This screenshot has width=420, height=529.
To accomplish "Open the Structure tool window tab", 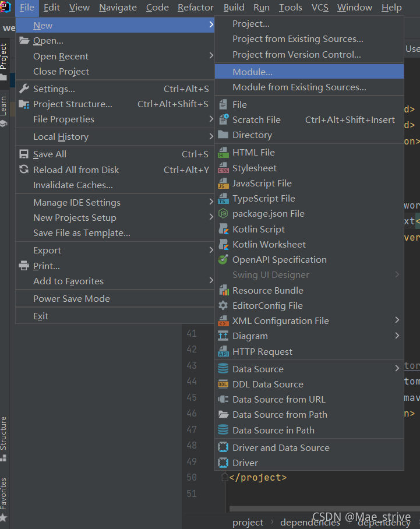I will (3, 439).
